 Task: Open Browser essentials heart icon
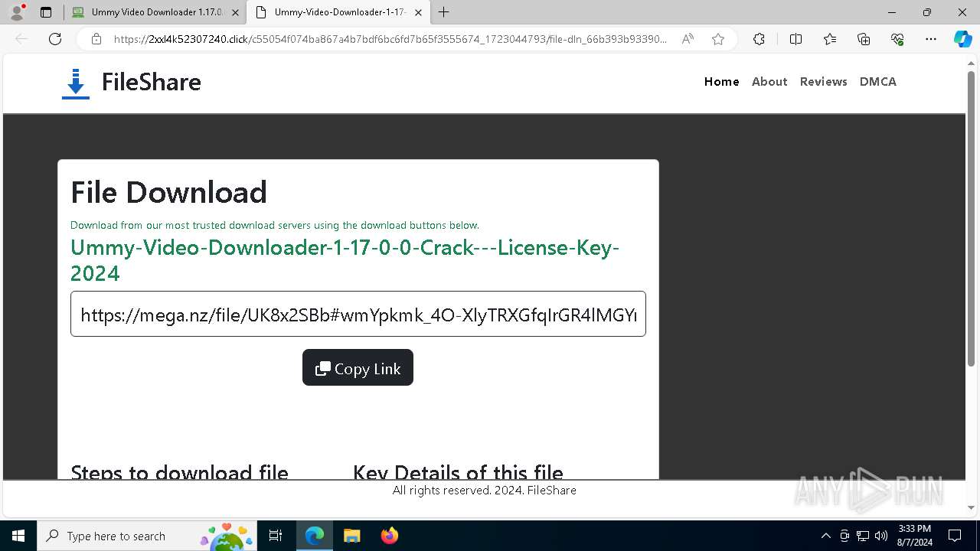(897, 39)
